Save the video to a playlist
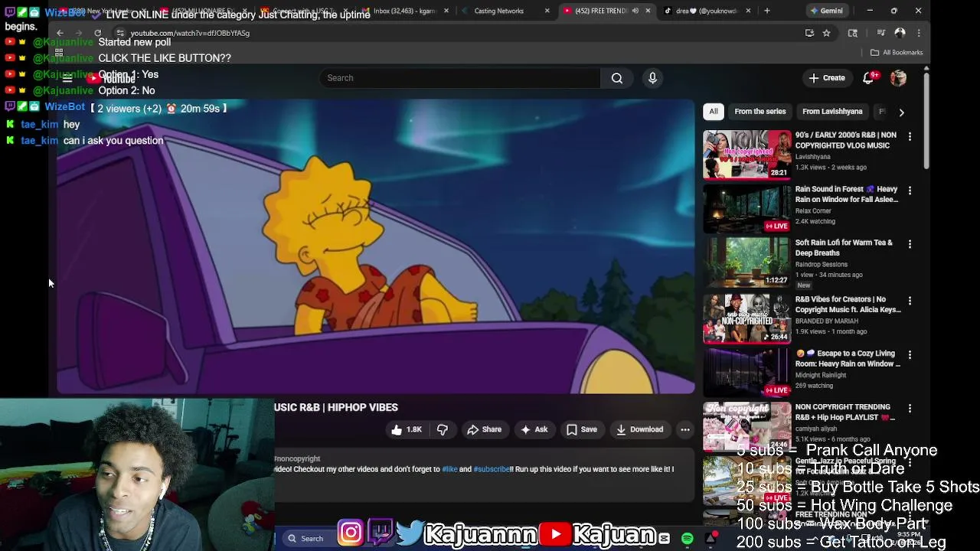The height and width of the screenshot is (551, 980). pos(582,430)
